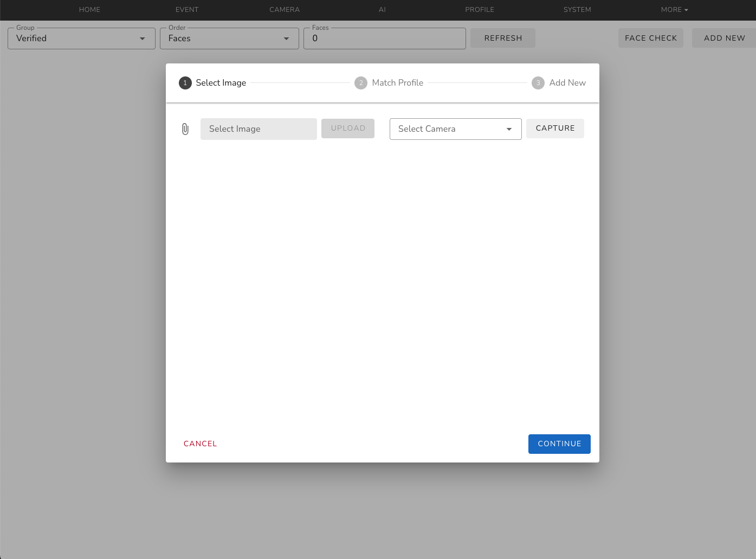Open the MORE menu
756x559 pixels.
click(x=674, y=10)
